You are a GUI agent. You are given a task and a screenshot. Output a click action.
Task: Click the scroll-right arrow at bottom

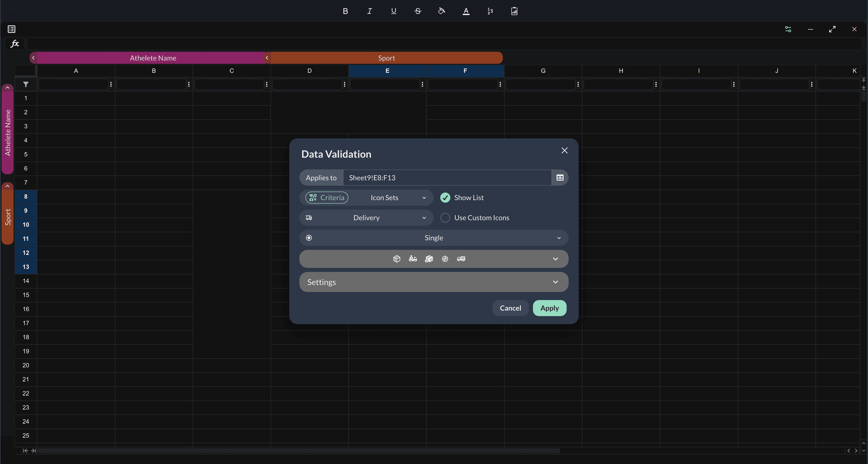click(x=856, y=450)
